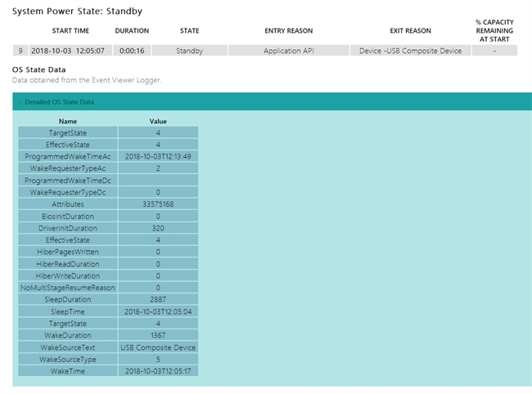Click the WakeDuration value 1367
532x394 pixels.
pos(158,335)
